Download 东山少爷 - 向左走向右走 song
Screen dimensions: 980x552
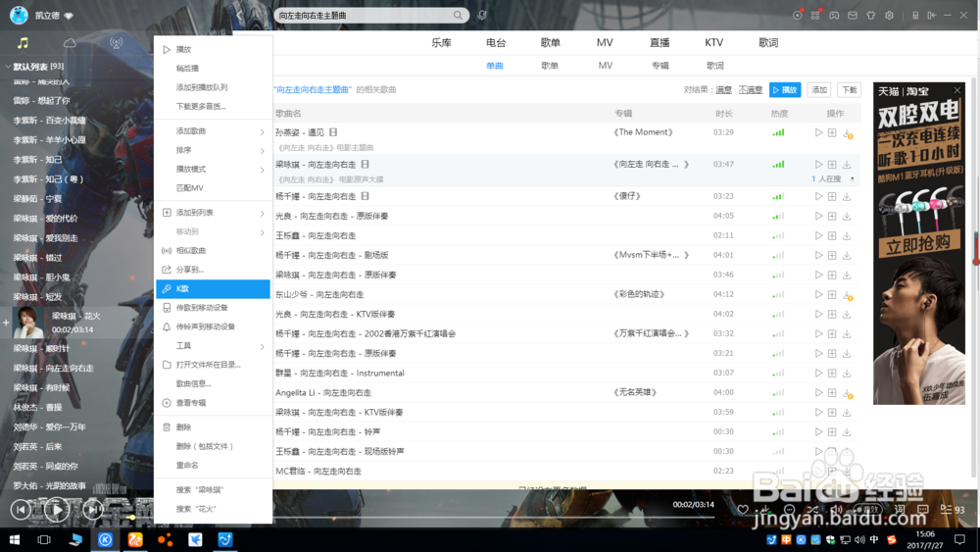click(x=848, y=295)
